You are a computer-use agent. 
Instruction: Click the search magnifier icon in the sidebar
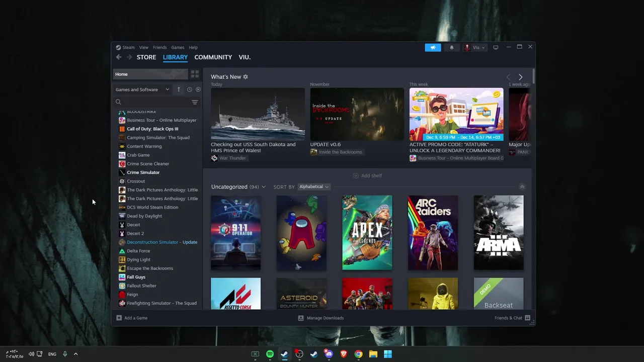[x=119, y=102]
